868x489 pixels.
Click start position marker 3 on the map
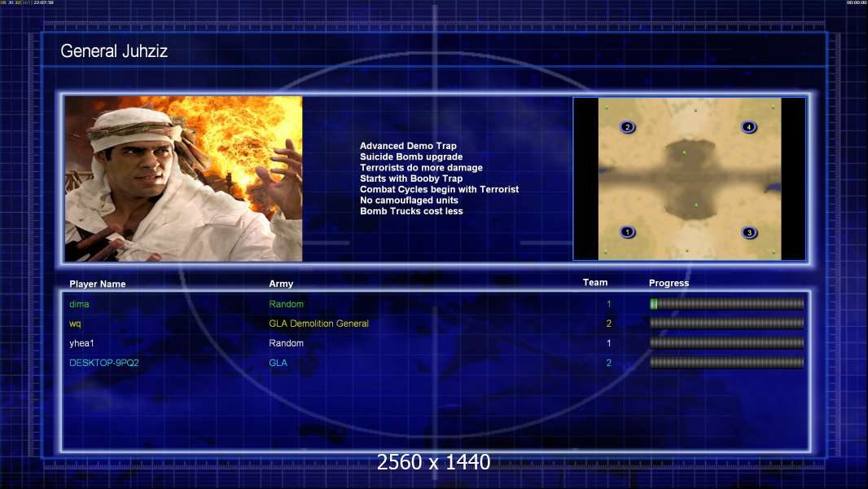[x=749, y=232]
